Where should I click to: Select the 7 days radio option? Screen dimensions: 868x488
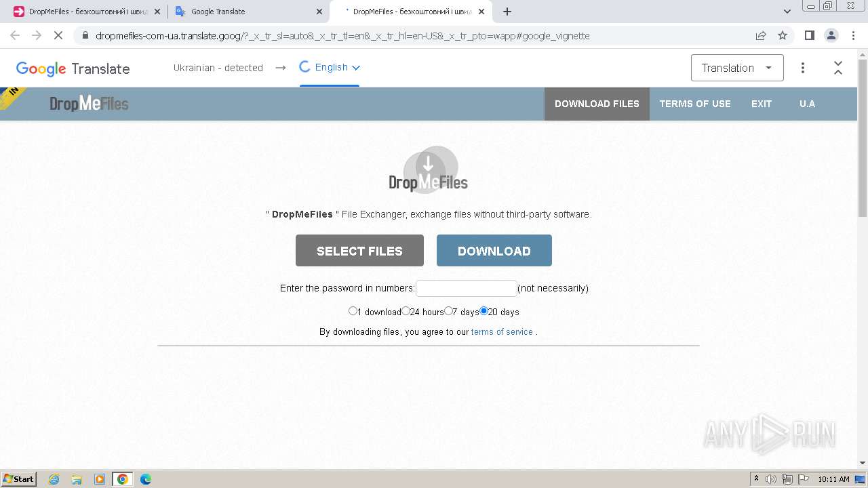[448, 311]
